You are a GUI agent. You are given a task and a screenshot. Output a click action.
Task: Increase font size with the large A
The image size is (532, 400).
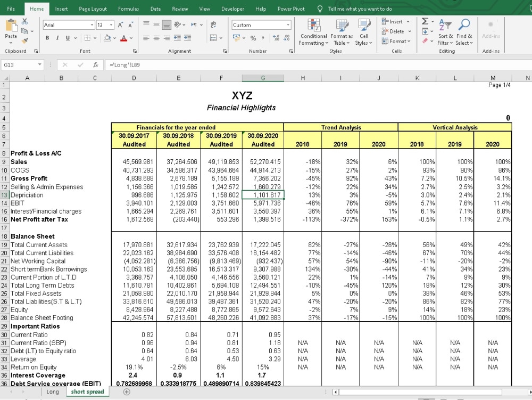click(120, 25)
